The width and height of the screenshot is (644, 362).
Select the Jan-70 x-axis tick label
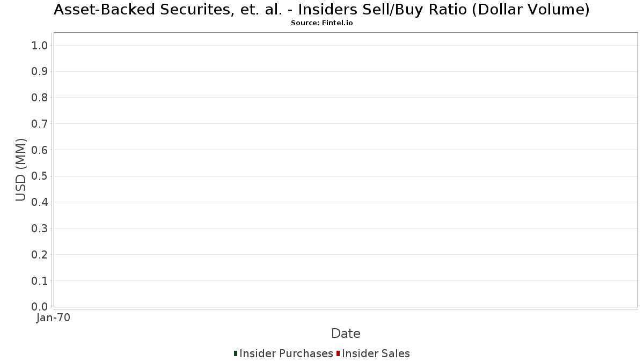(x=53, y=317)
